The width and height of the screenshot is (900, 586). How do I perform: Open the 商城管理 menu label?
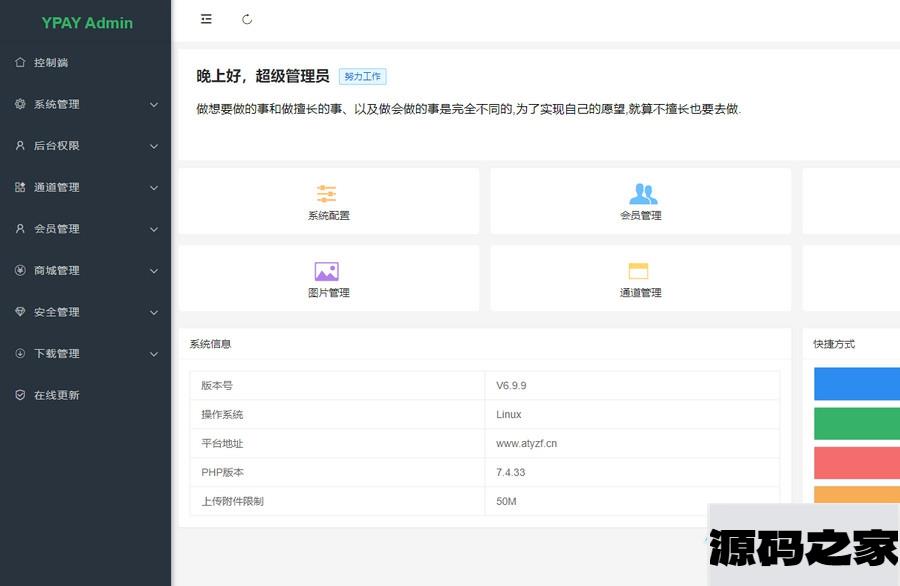pyautogui.click(x=56, y=270)
